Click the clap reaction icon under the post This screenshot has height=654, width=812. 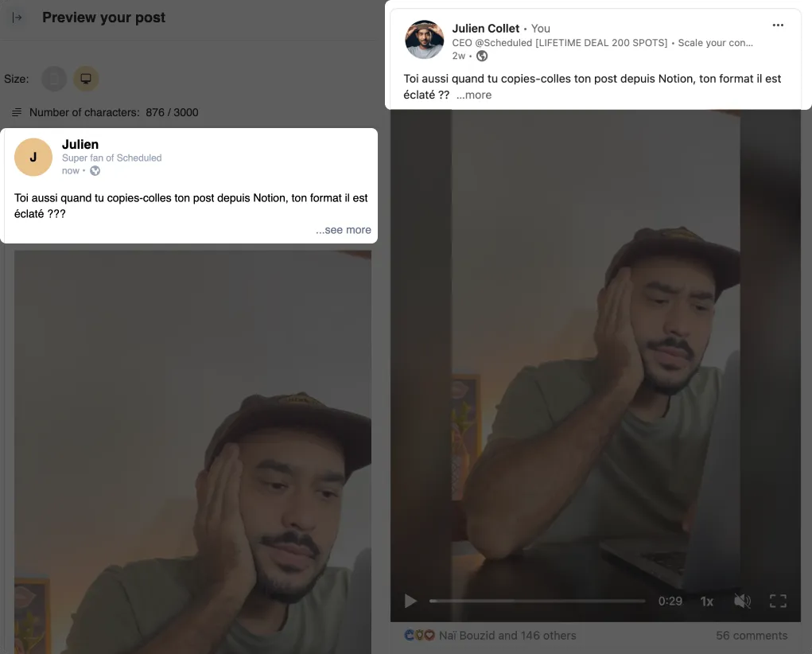click(x=419, y=635)
